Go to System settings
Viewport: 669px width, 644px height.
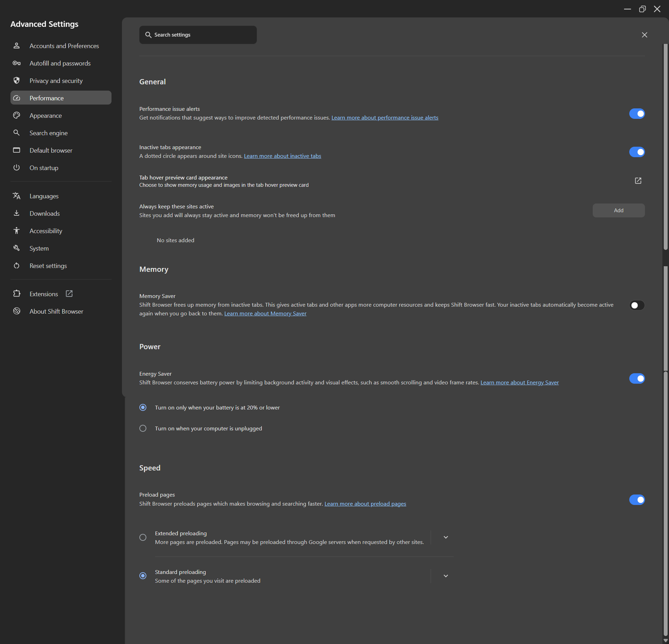tap(61, 248)
